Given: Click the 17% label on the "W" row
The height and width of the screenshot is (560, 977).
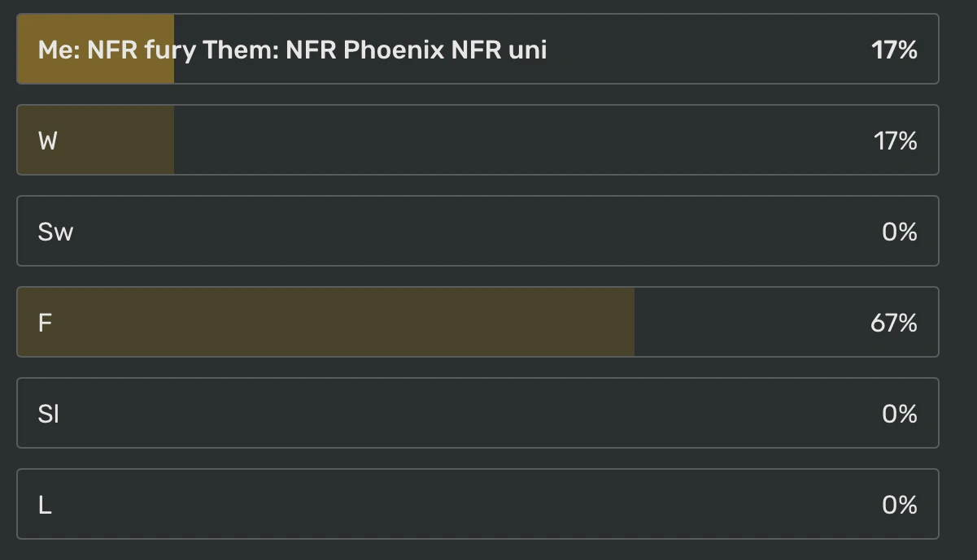Looking at the screenshot, I should pyautogui.click(x=895, y=140).
